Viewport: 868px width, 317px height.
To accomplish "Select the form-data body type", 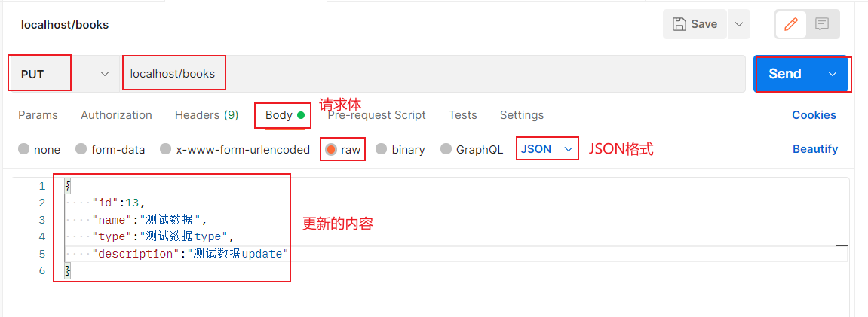I will 110,149.
